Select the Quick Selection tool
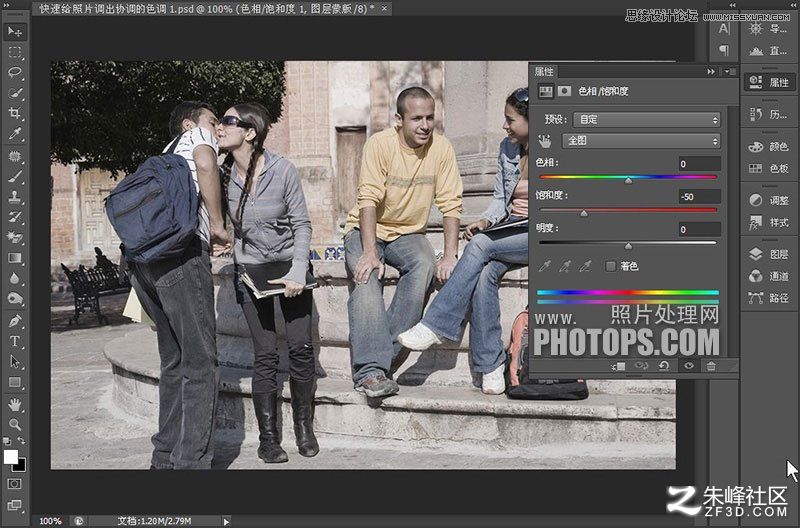The width and height of the screenshot is (800, 528). [x=15, y=93]
